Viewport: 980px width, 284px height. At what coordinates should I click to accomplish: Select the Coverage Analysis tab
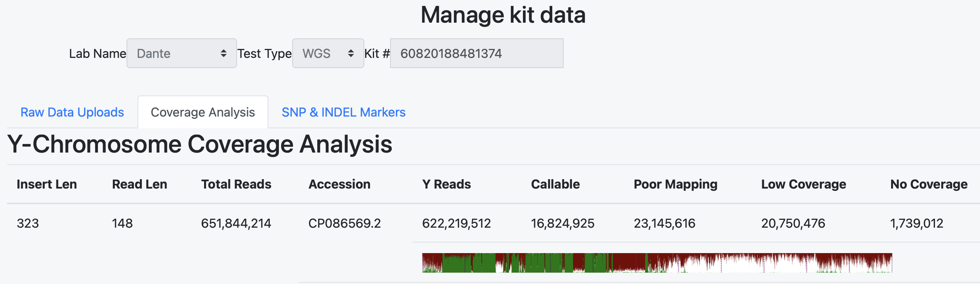pos(203,112)
